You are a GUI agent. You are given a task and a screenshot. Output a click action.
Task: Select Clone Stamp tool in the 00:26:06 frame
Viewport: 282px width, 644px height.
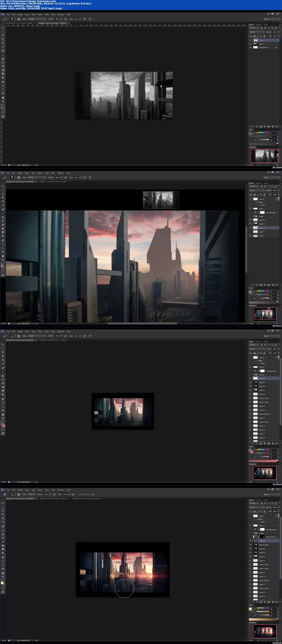pyautogui.click(x=3, y=59)
